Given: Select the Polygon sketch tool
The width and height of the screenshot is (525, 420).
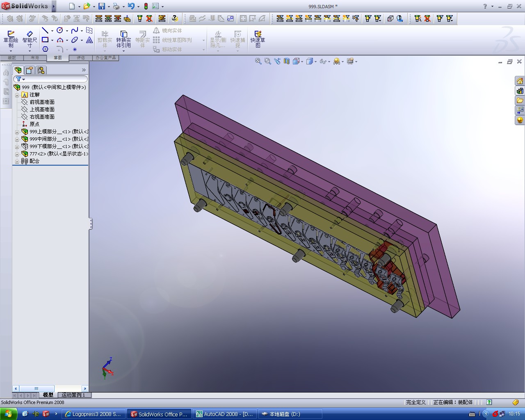Looking at the screenshot, I should pos(45,49).
